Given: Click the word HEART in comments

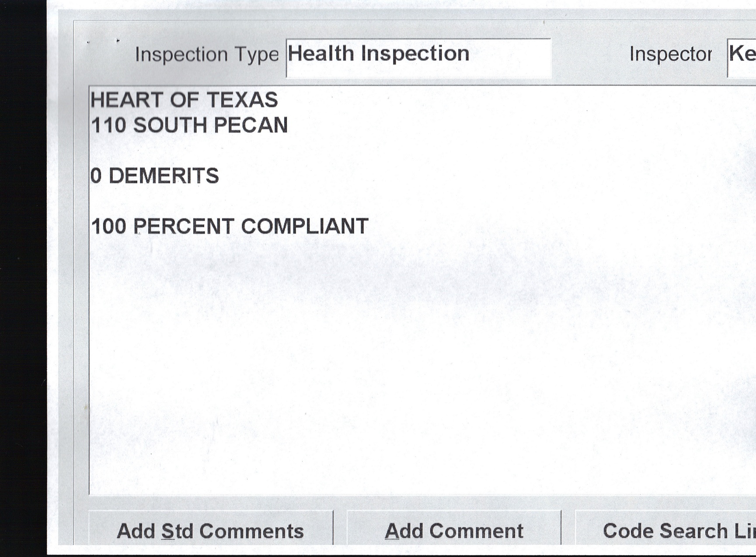Looking at the screenshot, I should (127, 100).
